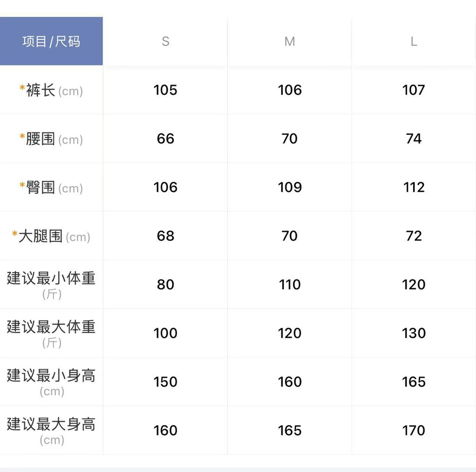The image size is (476, 472).
Task: Click the S size 大腿围 value 68
Action: [x=165, y=236]
